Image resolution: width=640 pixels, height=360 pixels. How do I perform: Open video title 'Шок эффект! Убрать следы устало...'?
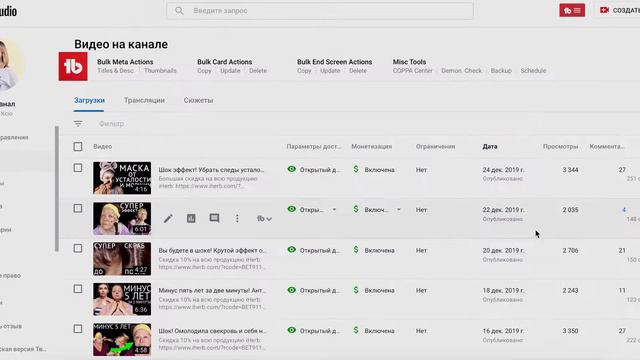pos(211,170)
